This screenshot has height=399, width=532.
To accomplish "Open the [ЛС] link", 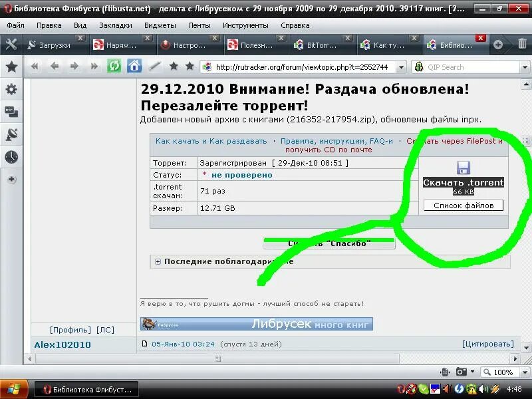I will tap(105, 330).
